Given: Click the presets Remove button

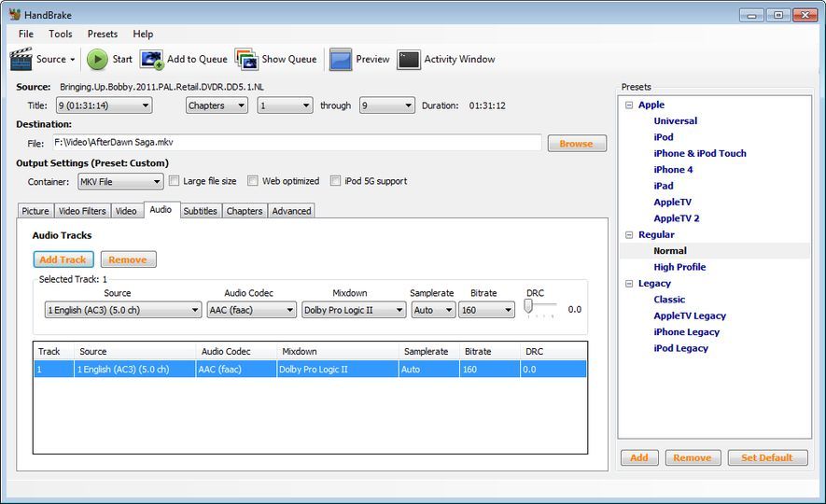Looking at the screenshot, I should (693, 457).
